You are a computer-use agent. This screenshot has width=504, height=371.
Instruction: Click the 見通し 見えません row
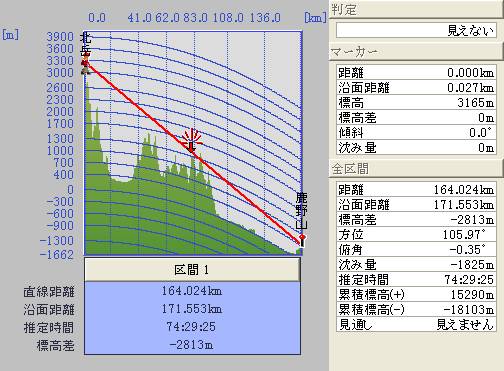[416, 324]
